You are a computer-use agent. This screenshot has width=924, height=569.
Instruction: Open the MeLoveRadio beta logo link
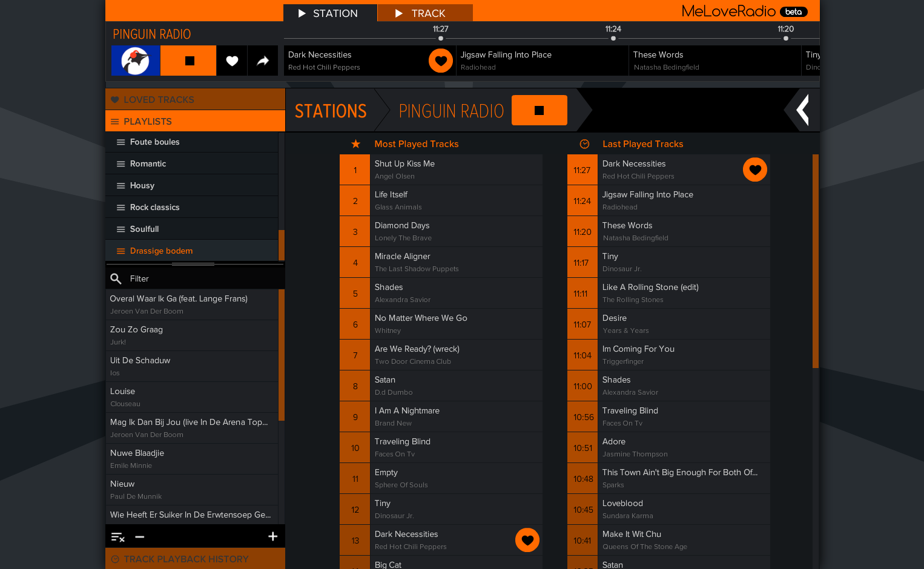coord(744,11)
